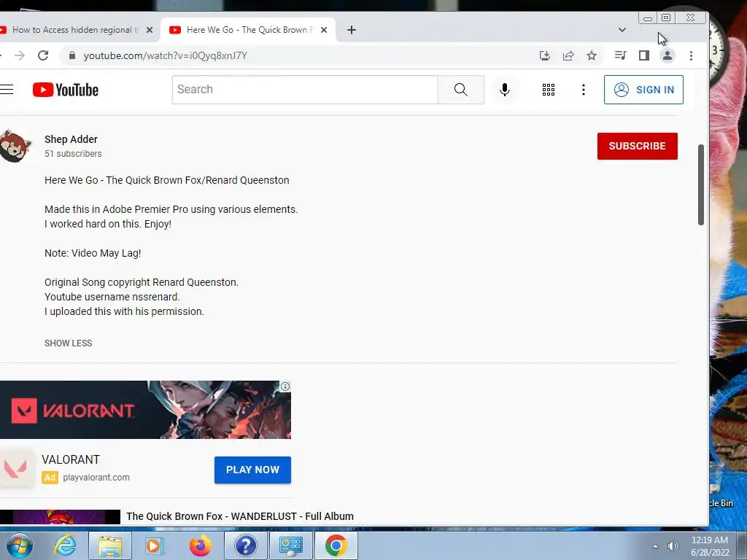
Task: Open the Help question mark taskbar item
Action: 245,545
